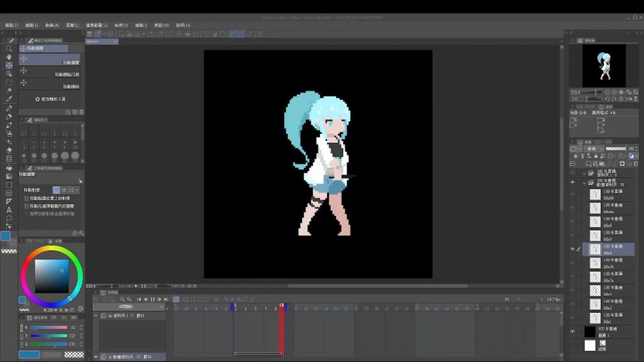The width and height of the screenshot is (644, 362).
Task: Select the Eraser tool
Action: click(9, 150)
